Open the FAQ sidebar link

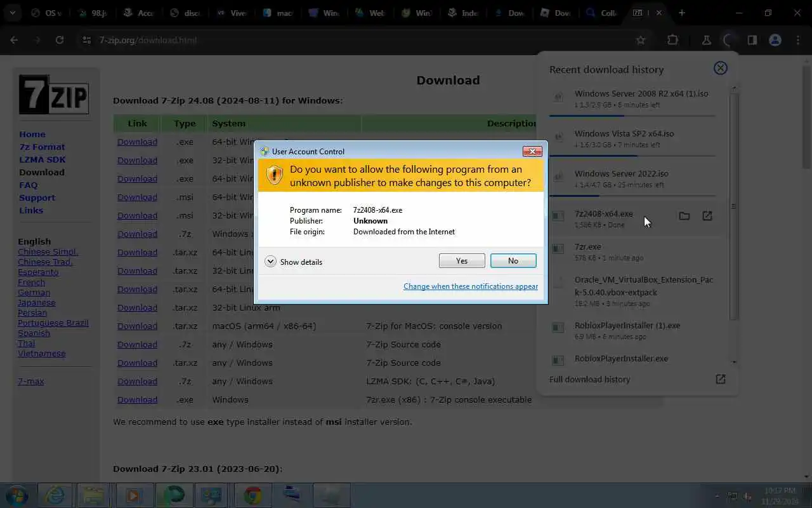coord(29,185)
